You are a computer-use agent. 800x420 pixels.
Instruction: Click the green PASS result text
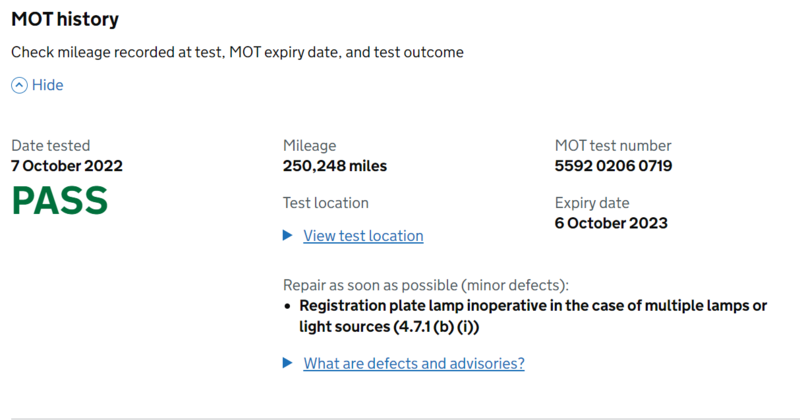pyautogui.click(x=60, y=201)
